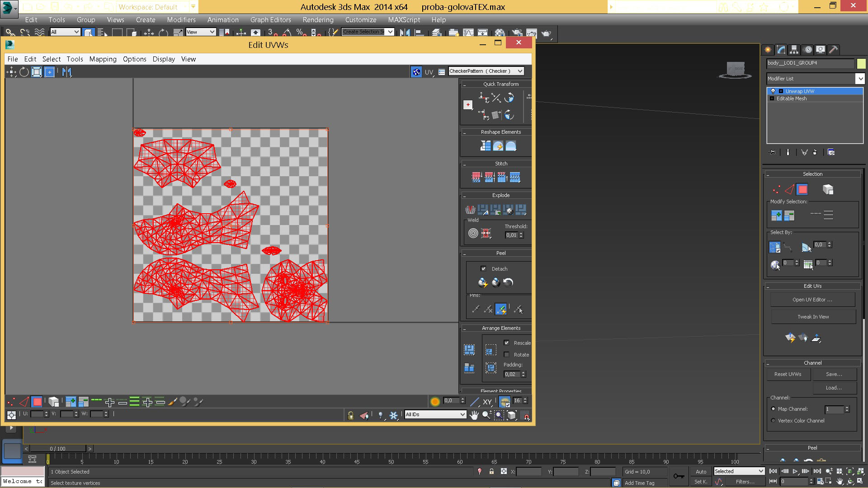Click the Target Weld icon in Weld group
The width and height of the screenshot is (868, 488).
point(473,233)
